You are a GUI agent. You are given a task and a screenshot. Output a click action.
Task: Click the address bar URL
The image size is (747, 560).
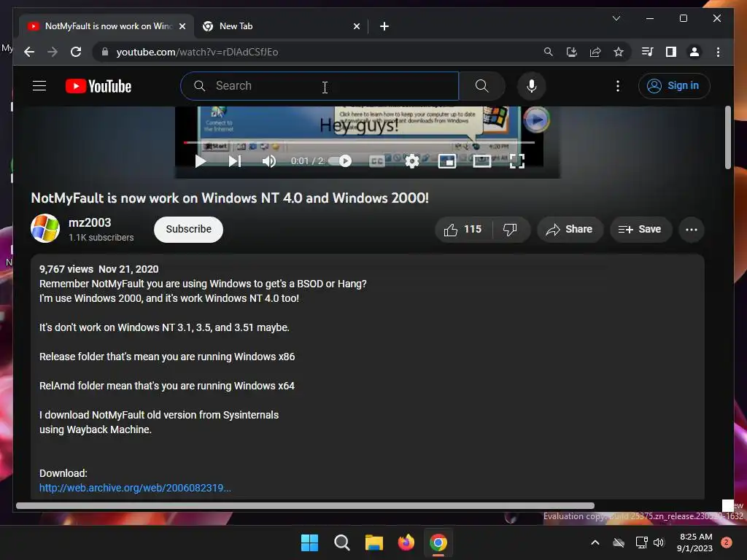click(197, 52)
